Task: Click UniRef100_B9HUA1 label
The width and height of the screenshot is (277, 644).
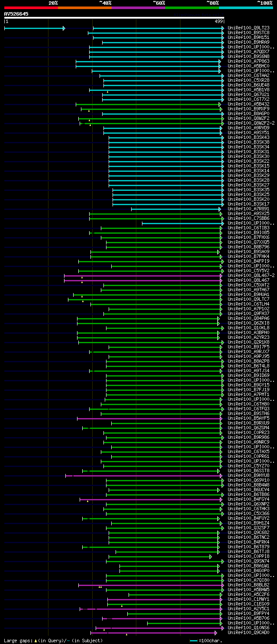Action: pyautogui.click(x=248, y=295)
